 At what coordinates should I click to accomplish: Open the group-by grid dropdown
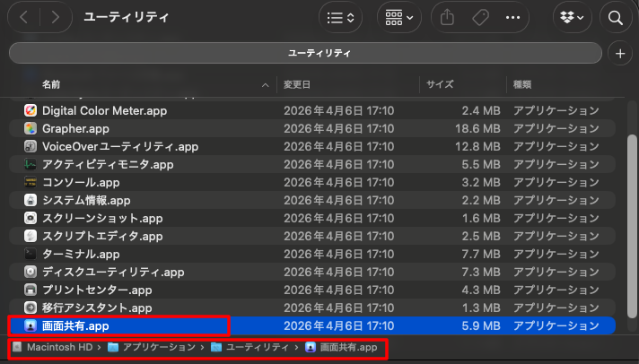pyautogui.click(x=399, y=17)
